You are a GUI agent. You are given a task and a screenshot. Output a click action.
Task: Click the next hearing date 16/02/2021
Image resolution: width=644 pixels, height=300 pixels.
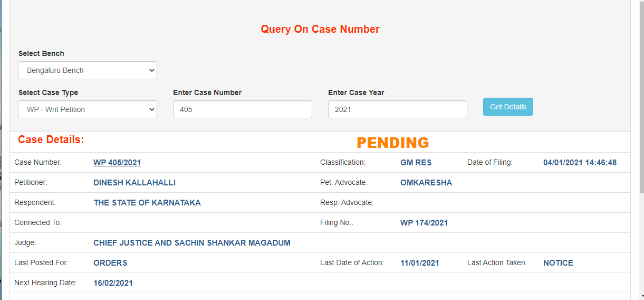coord(113,283)
